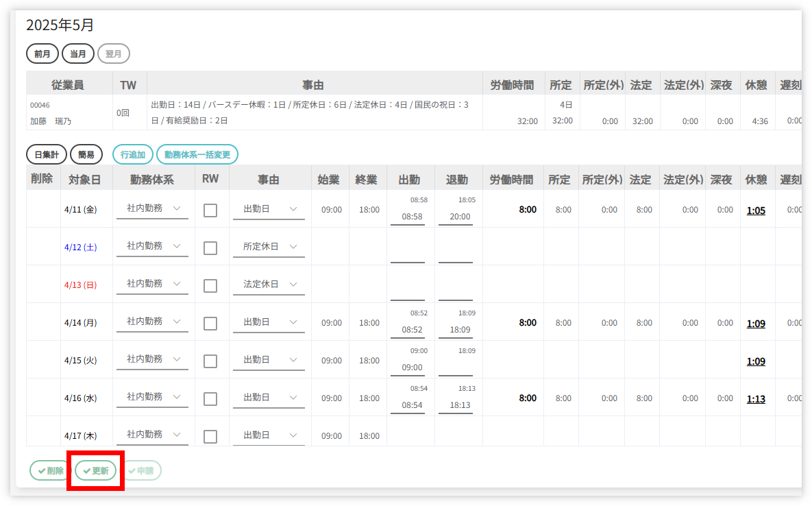Expand 事由 dropdown showing 所定休日 on 4/12
Image resolution: width=812 pixels, height=506 pixels.
(269, 246)
